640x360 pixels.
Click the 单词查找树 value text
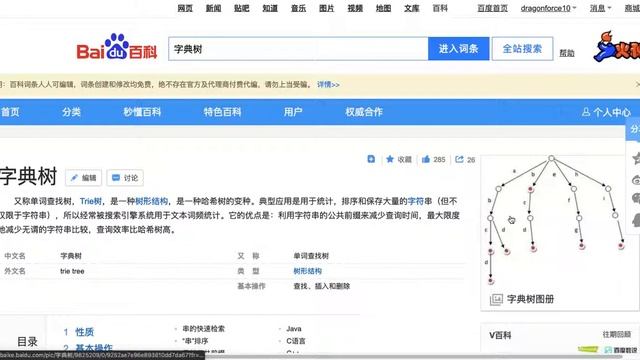(x=311, y=256)
